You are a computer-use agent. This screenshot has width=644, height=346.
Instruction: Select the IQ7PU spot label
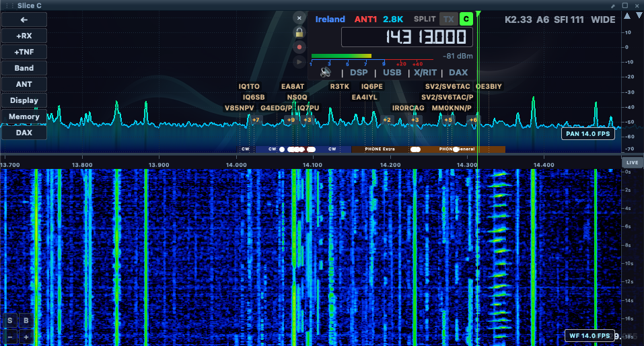coord(308,108)
